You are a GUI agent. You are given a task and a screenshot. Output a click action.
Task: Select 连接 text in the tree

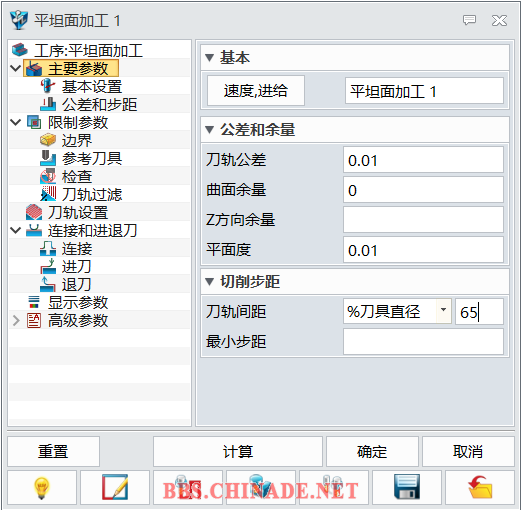tap(77, 249)
